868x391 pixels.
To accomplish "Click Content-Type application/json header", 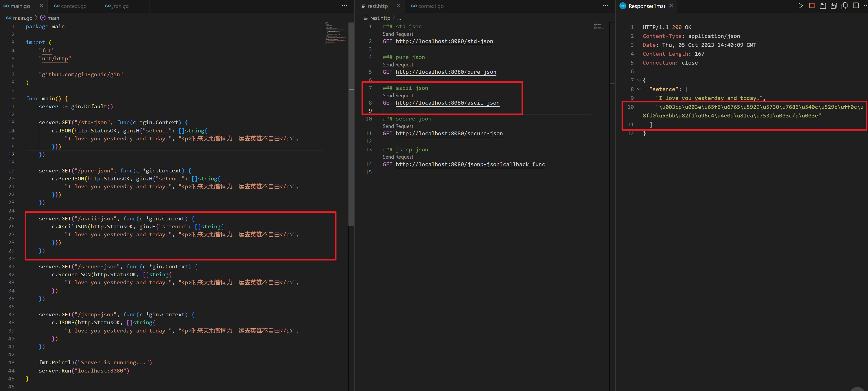I will click(x=691, y=36).
